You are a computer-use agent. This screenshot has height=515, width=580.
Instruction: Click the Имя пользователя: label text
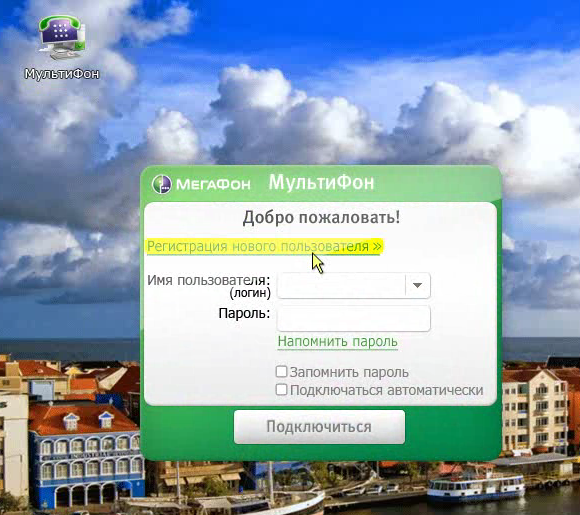pyautogui.click(x=209, y=280)
